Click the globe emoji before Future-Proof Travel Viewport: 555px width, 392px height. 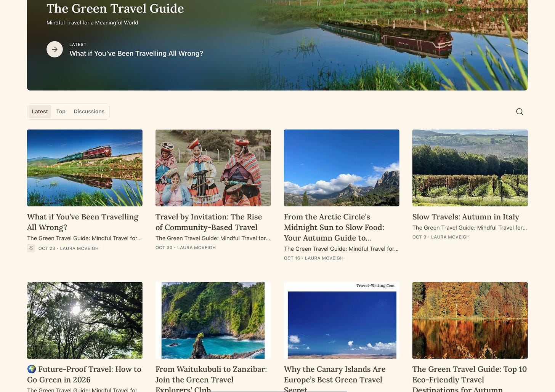click(x=32, y=369)
